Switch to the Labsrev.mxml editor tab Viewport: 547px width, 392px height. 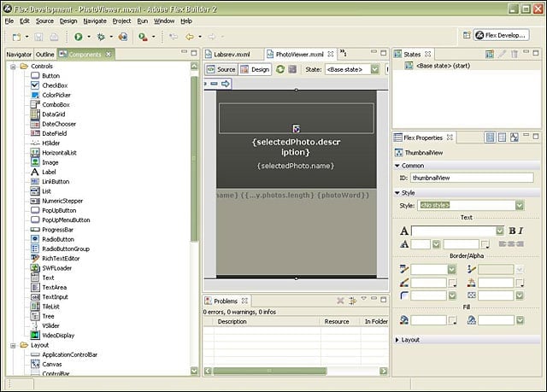(232, 55)
